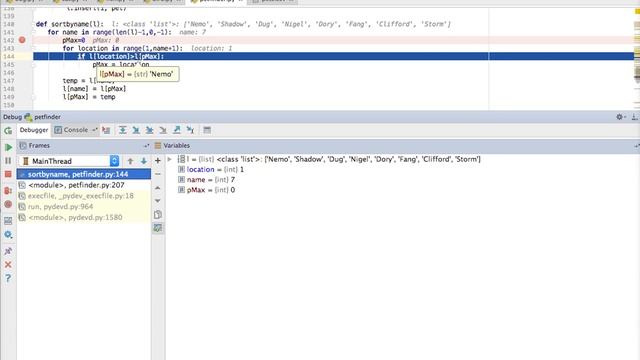Toggle Show Watches in Variables icon
Screen dimensions: 640x360
click(158, 228)
